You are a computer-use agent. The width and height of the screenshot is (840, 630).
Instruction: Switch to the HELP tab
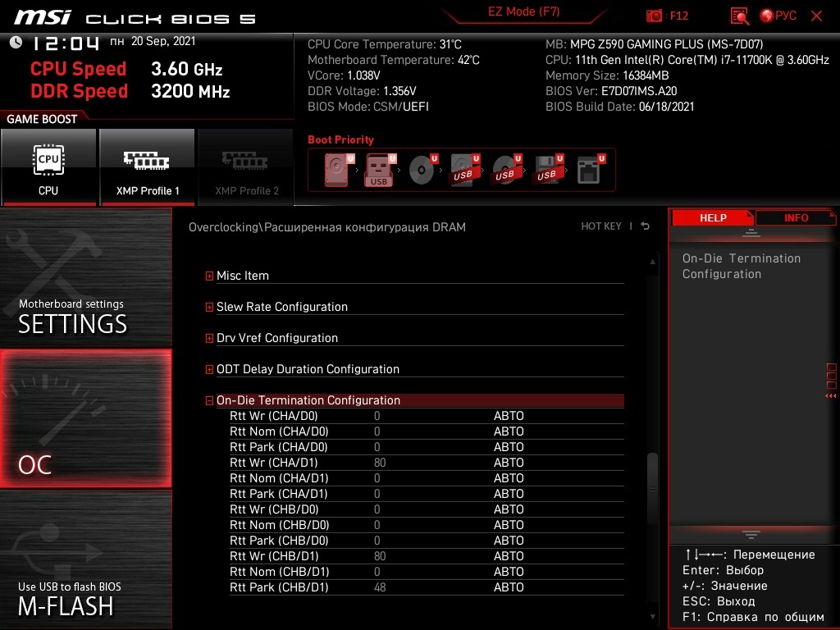click(713, 217)
